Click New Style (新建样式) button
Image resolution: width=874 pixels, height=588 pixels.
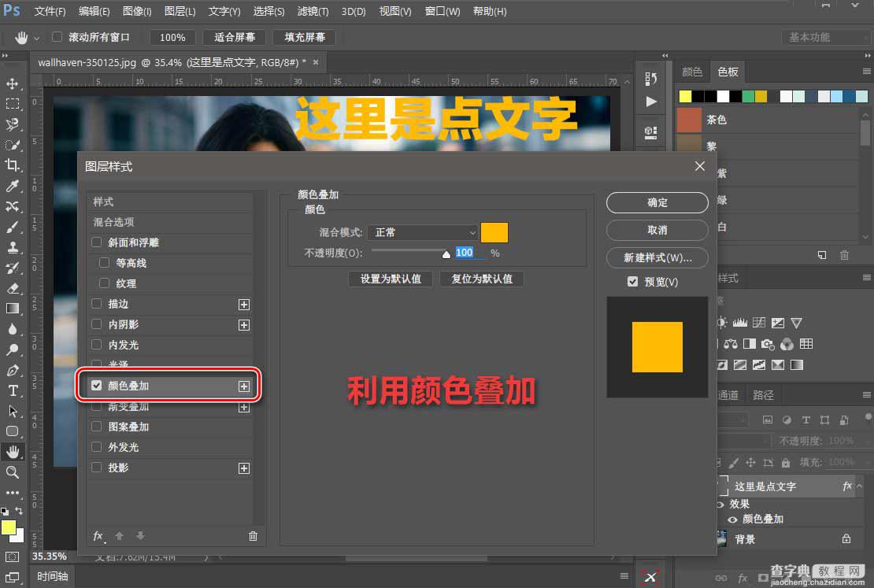pyautogui.click(x=657, y=257)
